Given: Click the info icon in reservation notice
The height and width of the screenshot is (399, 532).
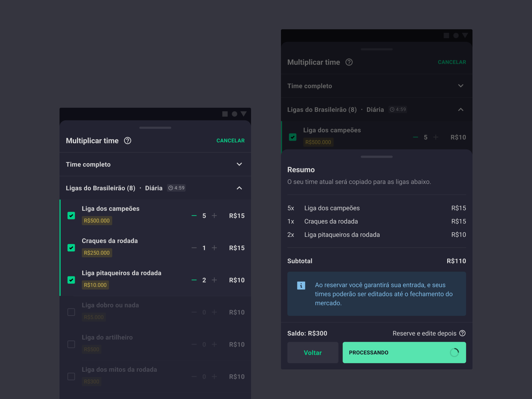Looking at the screenshot, I should click(301, 285).
